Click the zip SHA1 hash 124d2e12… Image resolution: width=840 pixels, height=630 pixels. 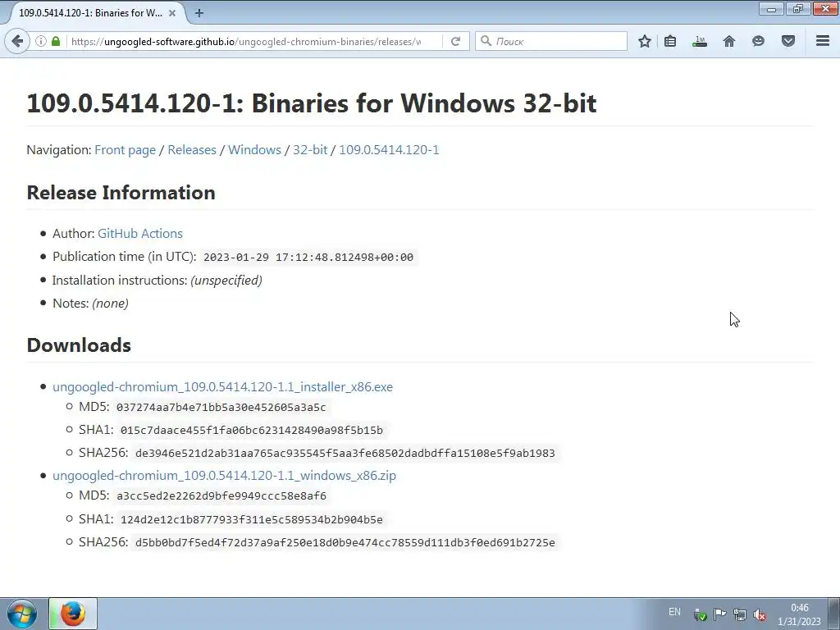pos(251,519)
